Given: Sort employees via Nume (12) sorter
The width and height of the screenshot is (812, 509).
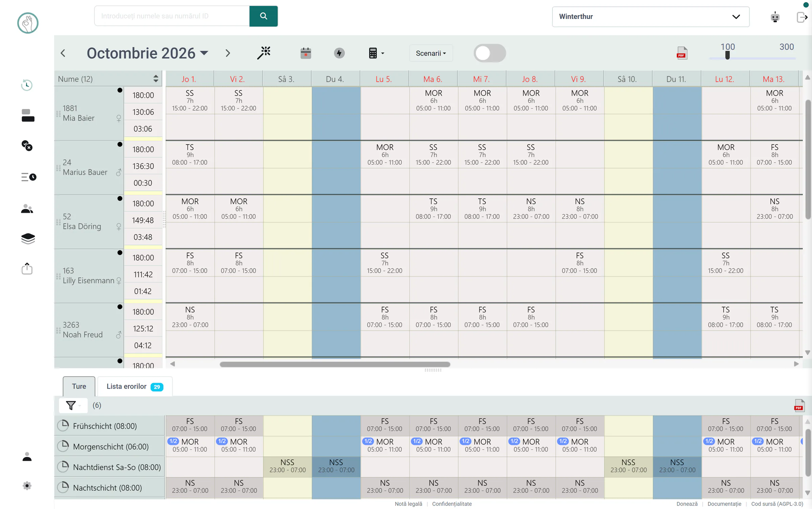Looking at the screenshot, I should pos(156,79).
